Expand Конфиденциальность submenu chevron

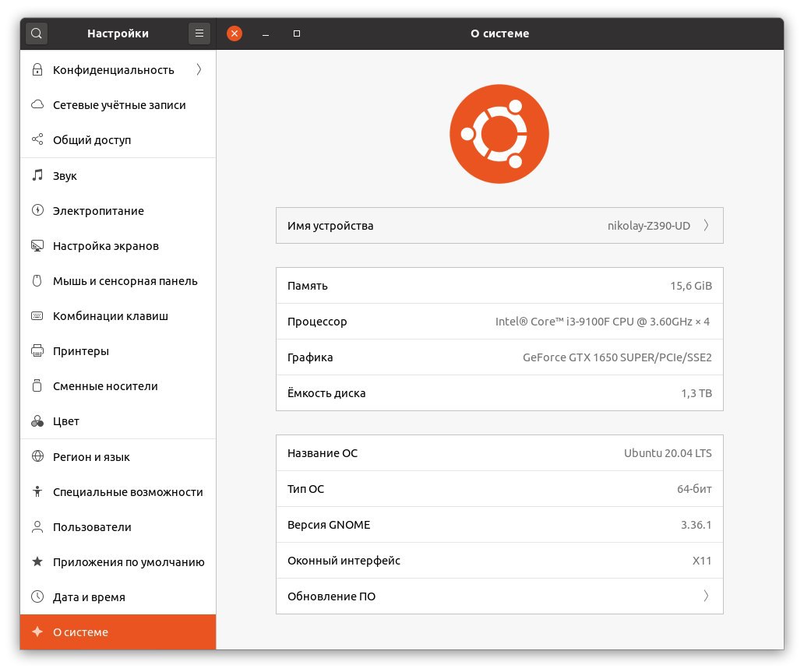pos(199,70)
